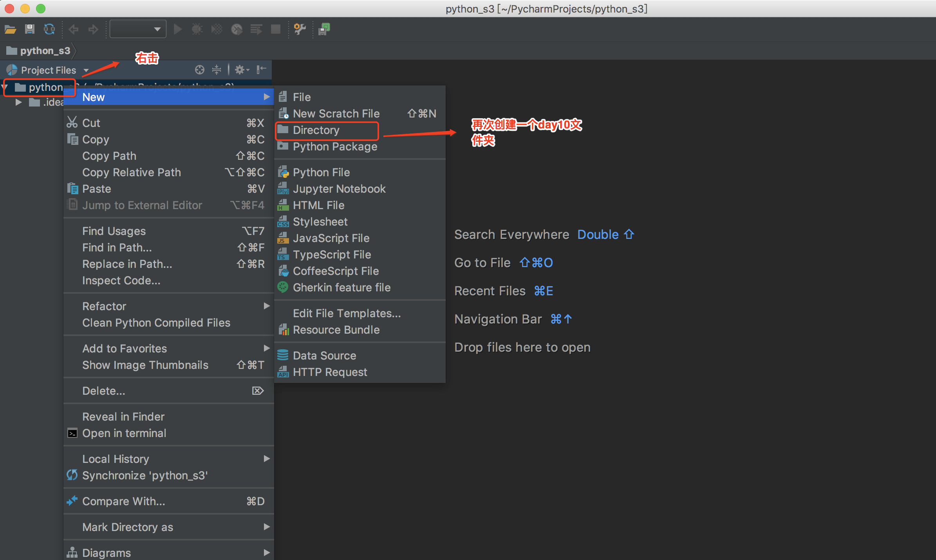Click the Save All floppy icon
Image resolution: width=936 pixels, height=560 pixels.
coord(30,29)
